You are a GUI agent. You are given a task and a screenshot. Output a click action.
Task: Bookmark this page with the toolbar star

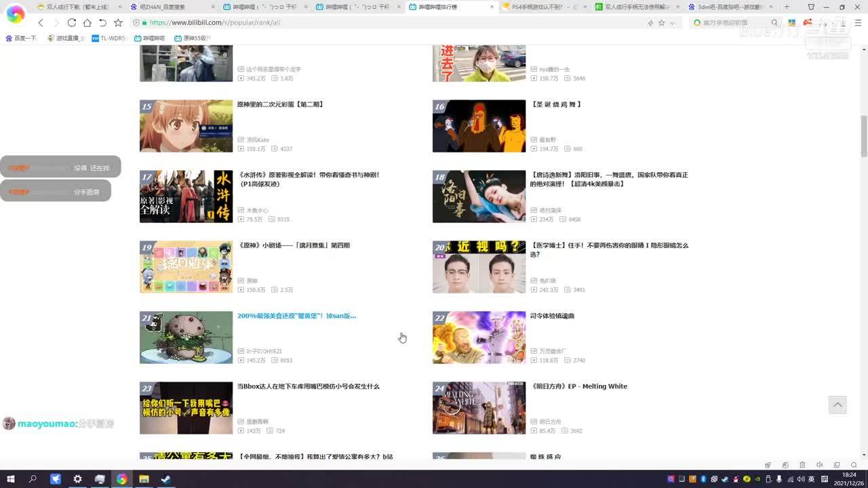[118, 22]
